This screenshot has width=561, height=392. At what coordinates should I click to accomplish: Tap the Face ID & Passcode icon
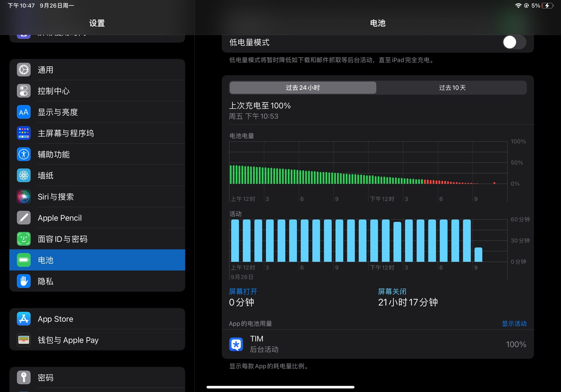click(24, 239)
